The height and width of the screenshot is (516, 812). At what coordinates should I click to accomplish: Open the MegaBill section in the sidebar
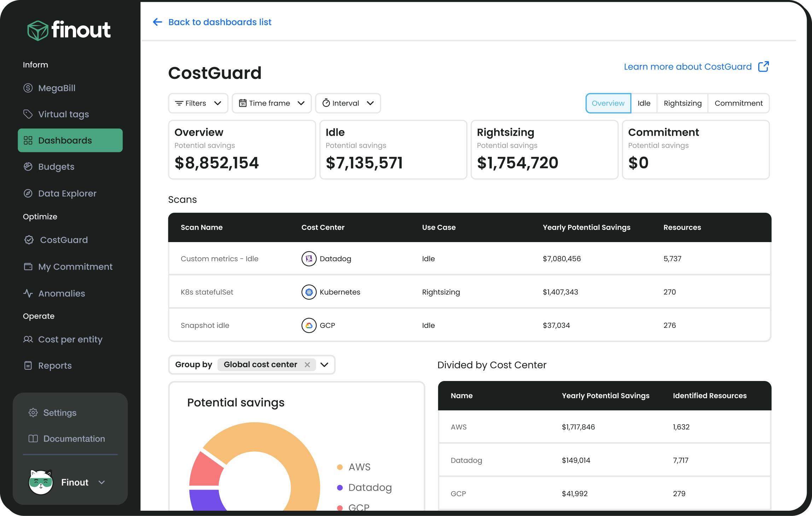click(57, 88)
